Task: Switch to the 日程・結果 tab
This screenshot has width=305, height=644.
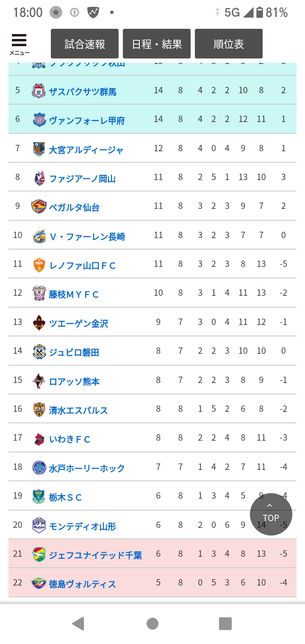Action: tap(157, 44)
